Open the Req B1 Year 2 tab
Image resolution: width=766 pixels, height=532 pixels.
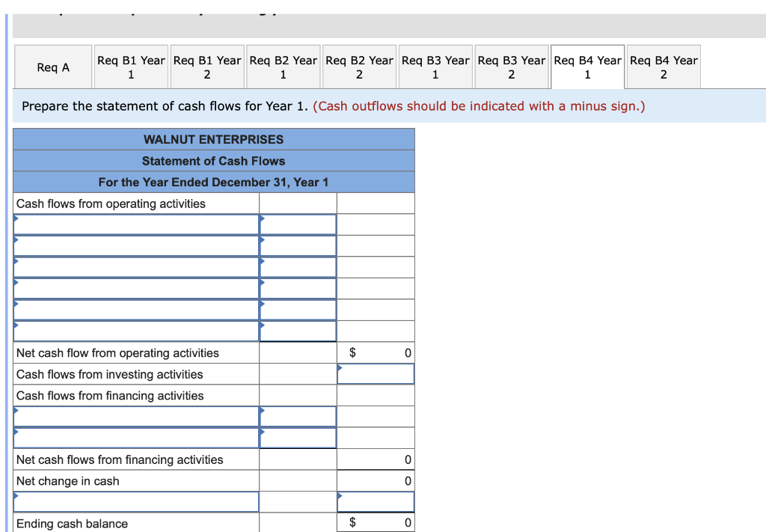point(207,67)
